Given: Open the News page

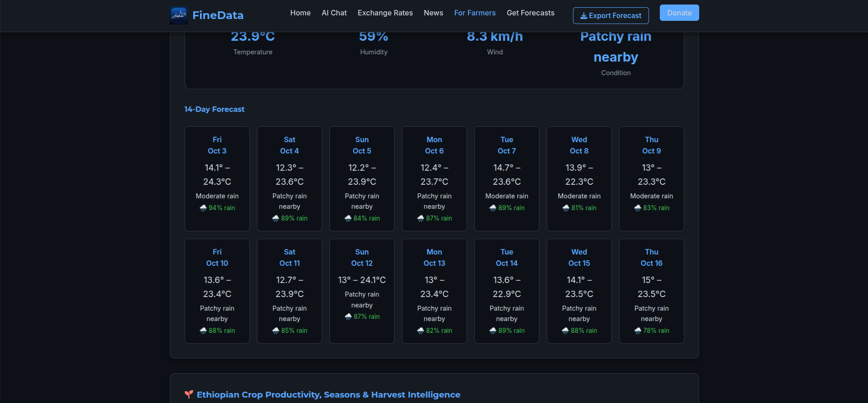Looking at the screenshot, I should click(434, 13).
